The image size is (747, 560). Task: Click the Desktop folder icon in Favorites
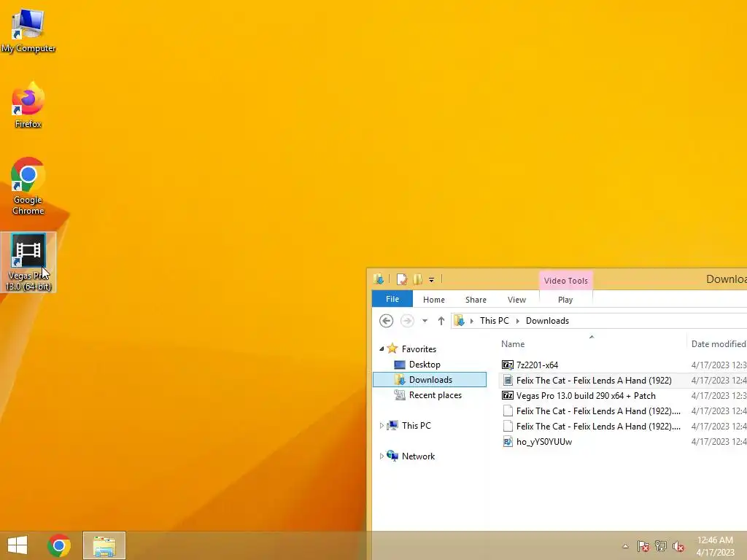(400, 365)
